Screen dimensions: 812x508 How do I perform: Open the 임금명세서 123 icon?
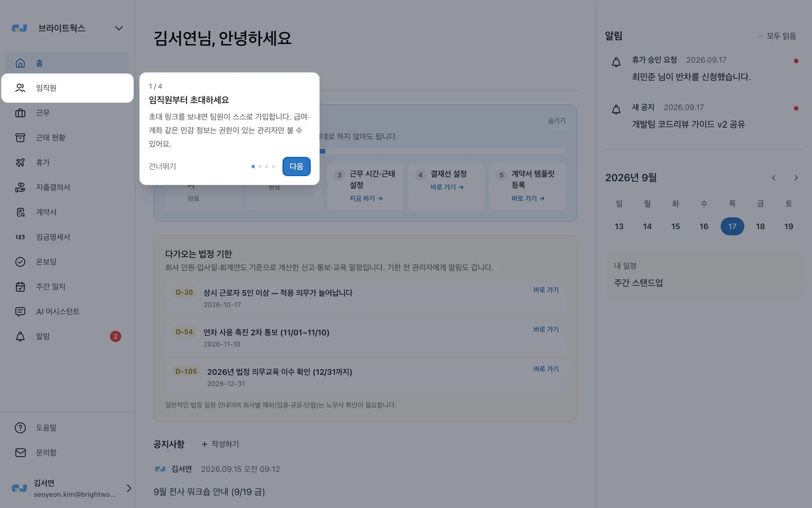[20, 237]
